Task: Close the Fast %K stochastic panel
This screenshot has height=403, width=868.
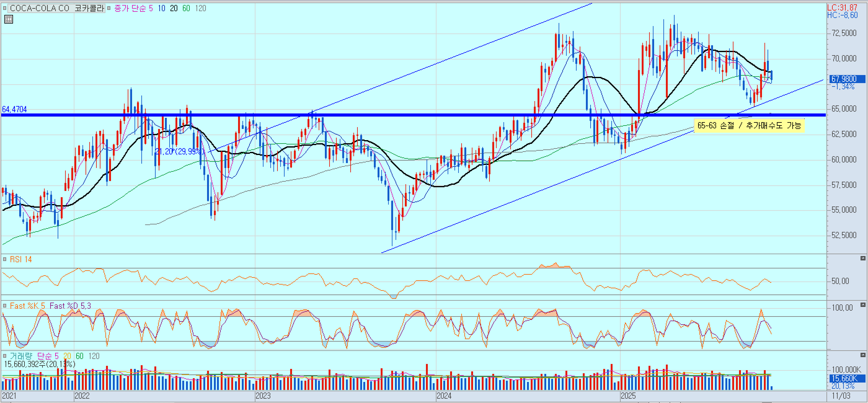Action: pyautogui.click(x=863, y=305)
